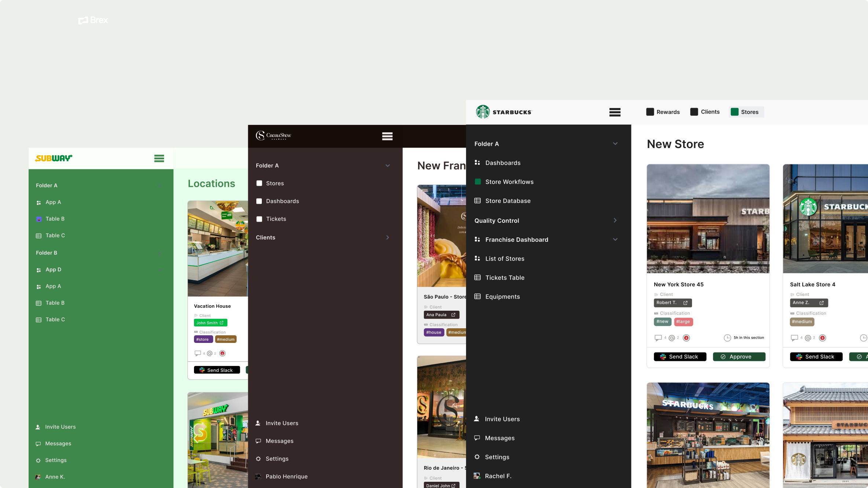Expand Clients section in CacauShow sidebar
This screenshot has height=488, width=868.
(387, 237)
